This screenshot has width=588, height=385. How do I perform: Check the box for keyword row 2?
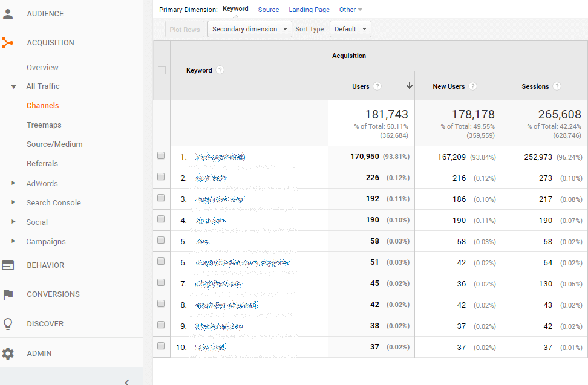pyautogui.click(x=161, y=176)
